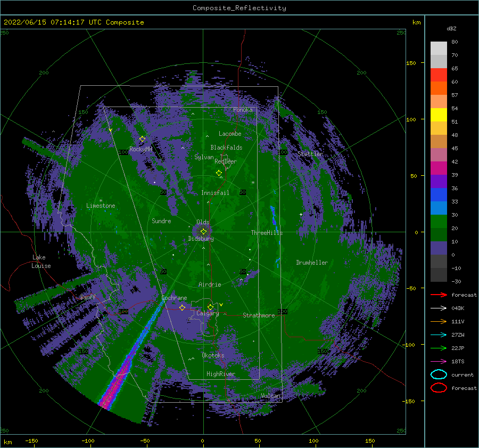Click the red forecast arrow in legend

[x=439, y=295]
